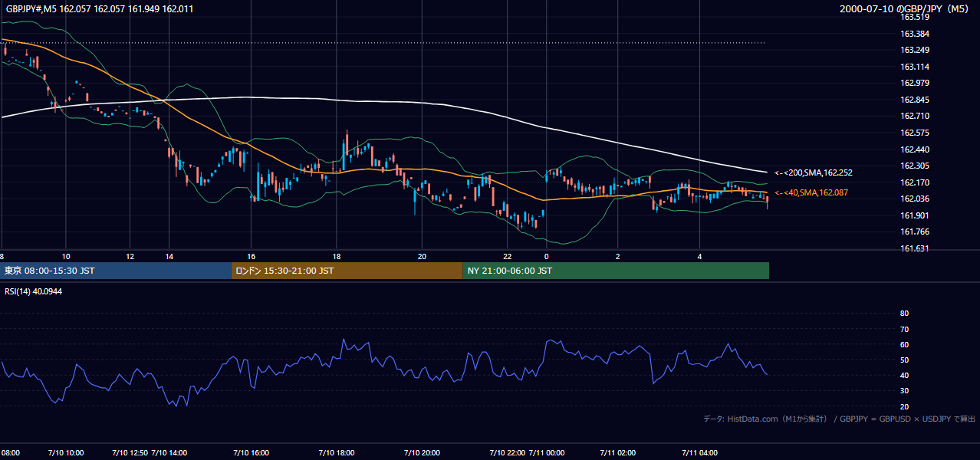Click price axis value 161.901
This screenshot has width=980, height=460.
point(914,215)
